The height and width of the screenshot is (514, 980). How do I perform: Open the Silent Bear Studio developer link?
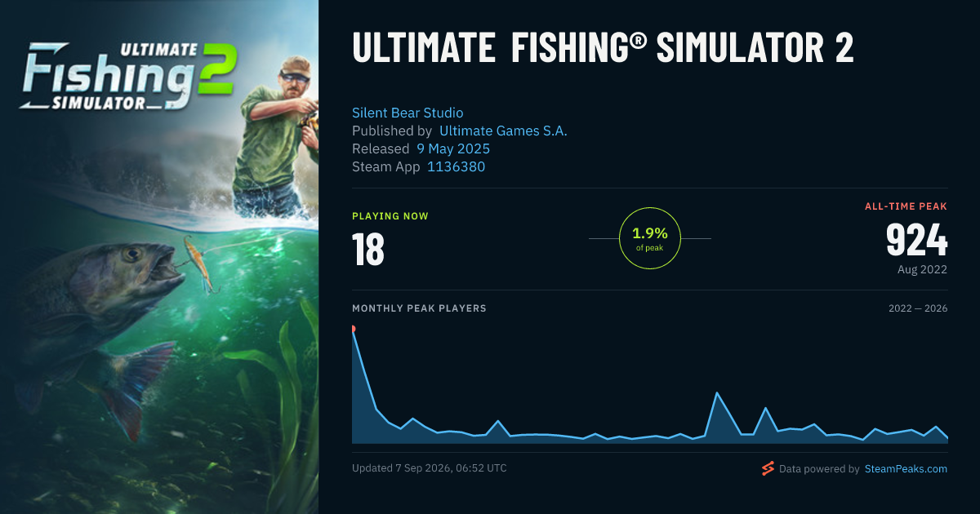coord(408,113)
